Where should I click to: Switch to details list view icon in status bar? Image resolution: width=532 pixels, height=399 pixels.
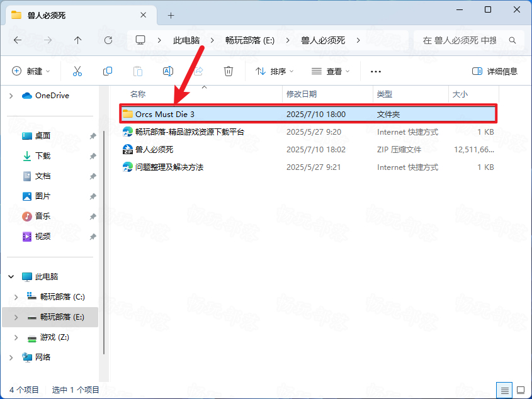click(x=504, y=390)
